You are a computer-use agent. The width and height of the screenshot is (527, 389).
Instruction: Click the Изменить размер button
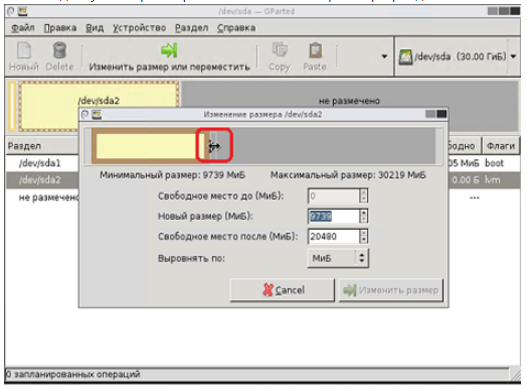(x=391, y=290)
